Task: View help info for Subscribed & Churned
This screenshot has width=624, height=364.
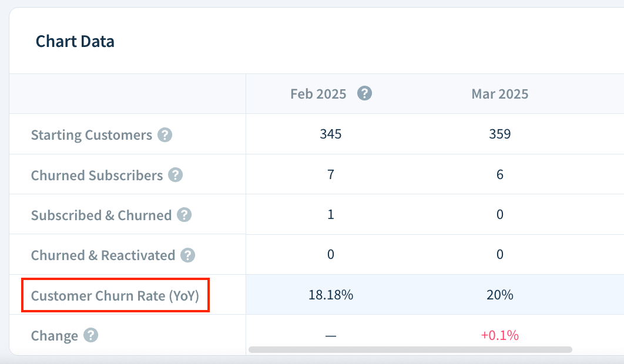Action: tap(184, 215)
